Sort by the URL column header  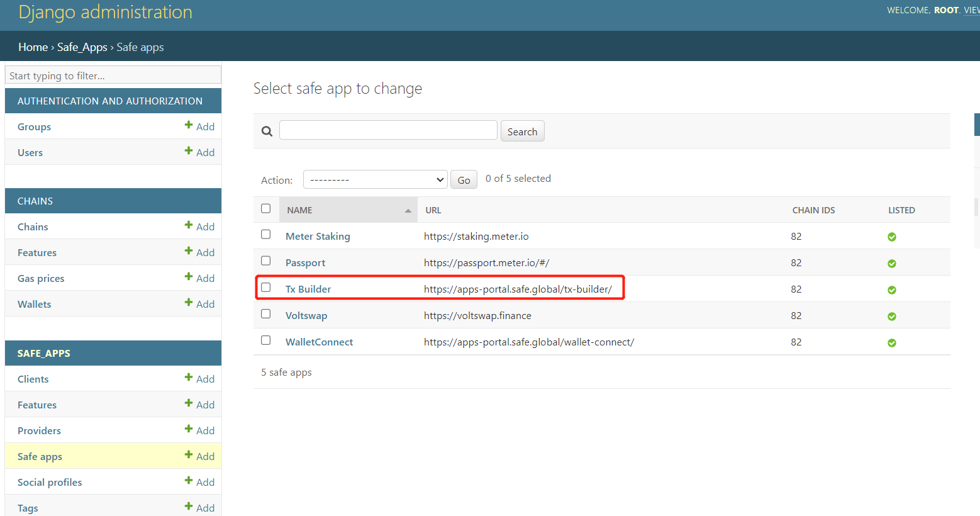click(x=433, y=210)
